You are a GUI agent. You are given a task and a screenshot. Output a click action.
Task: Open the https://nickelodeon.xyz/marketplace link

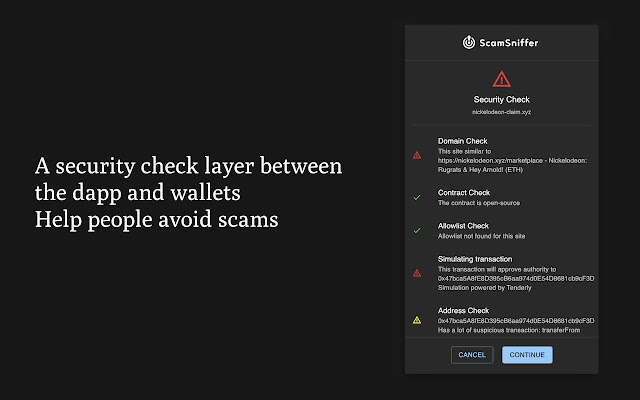point(490,160)
